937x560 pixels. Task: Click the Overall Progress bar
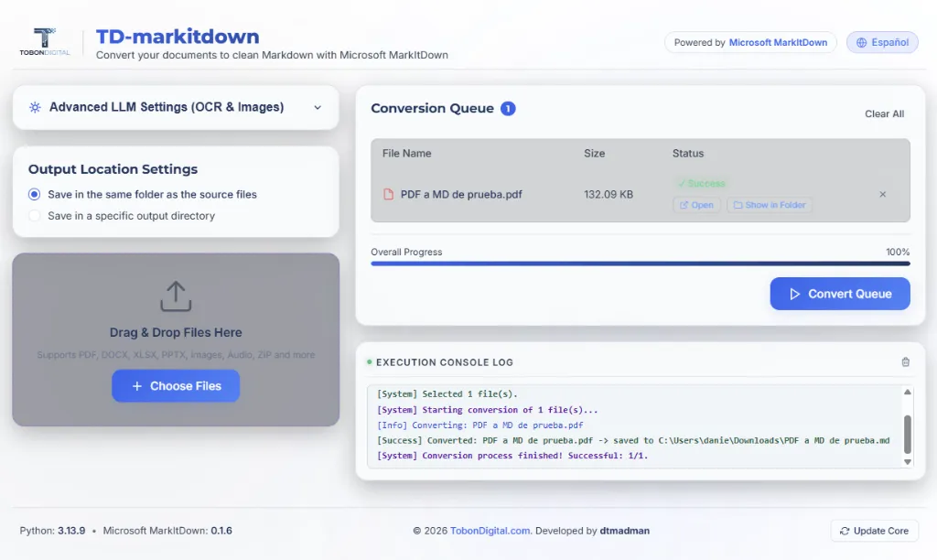[640, 264]
